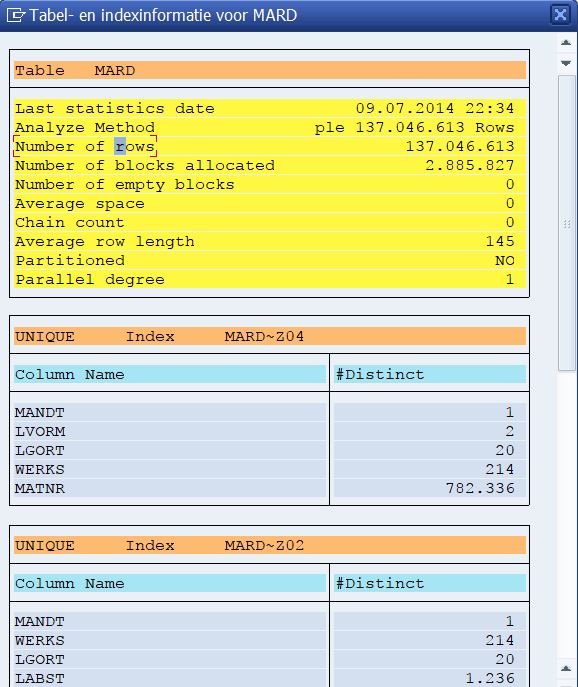Screen dimensions: 578x687
Task: Select the MARD~Z04 index header
Action: point(270,336)
